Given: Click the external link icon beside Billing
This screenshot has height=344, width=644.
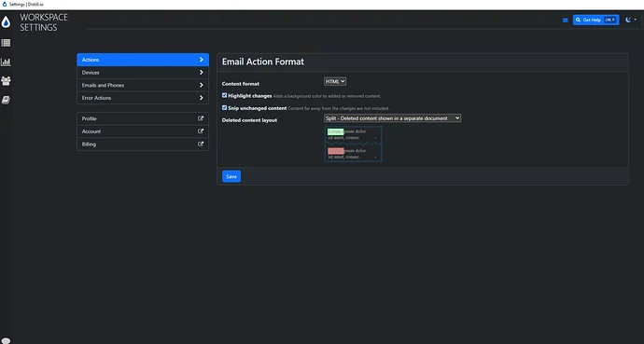Looking at the screenshot, I should 201,144.
